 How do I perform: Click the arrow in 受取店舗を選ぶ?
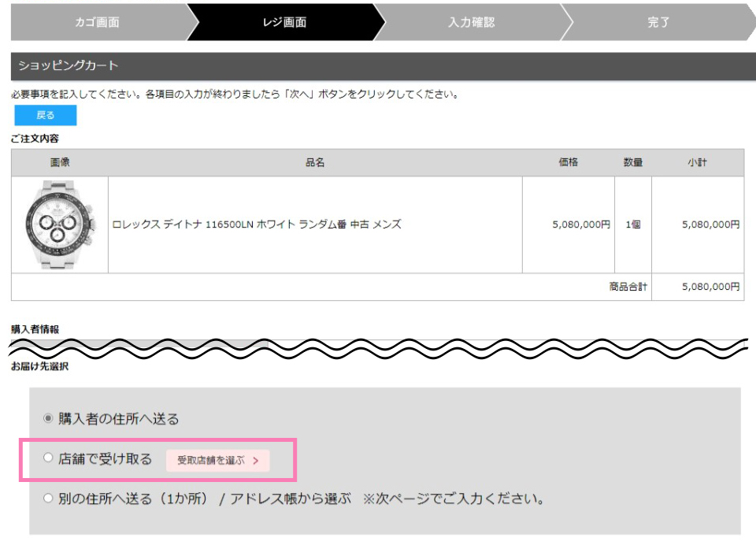point(255,461)
